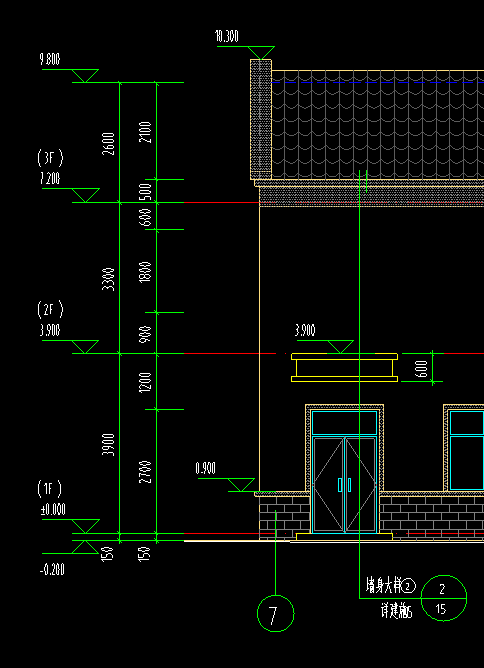Select the hatched band below the roof eave
Screen dimensions: 484x668
coord(372,197)
